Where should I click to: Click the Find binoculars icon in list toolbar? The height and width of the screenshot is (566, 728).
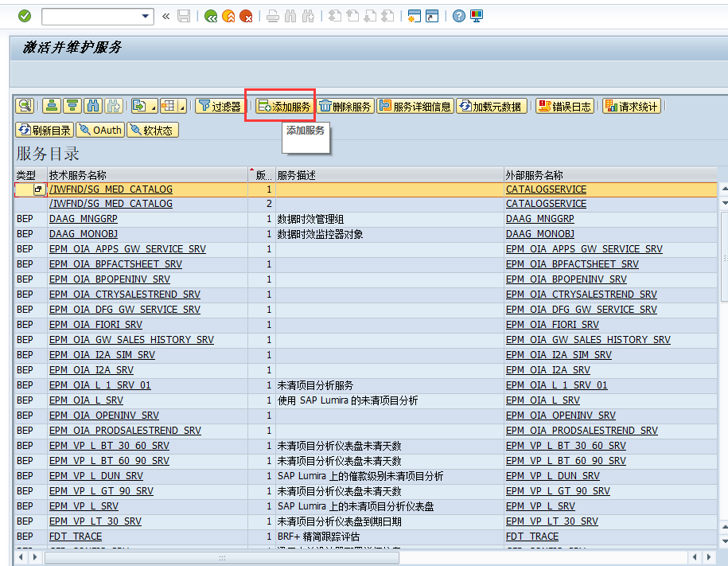[x=93, y=106]
